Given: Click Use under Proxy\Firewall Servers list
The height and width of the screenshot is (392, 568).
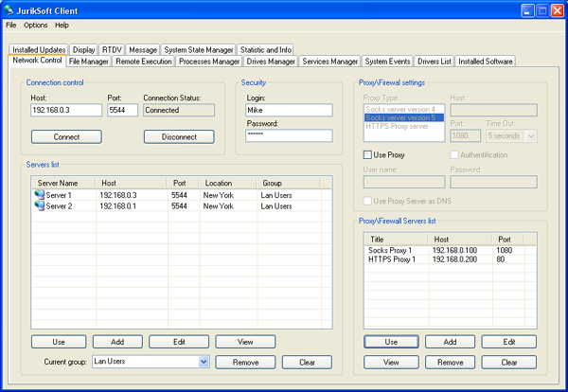Looking at the screenshot, I should (391, 342).
